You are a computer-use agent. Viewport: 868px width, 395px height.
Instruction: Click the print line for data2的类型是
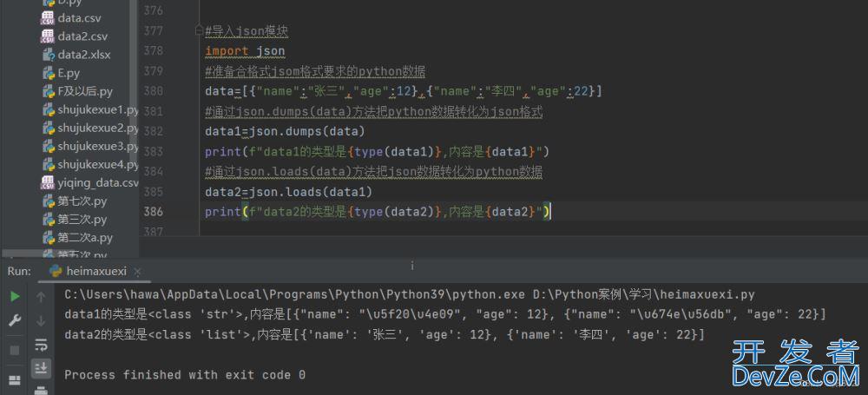[x=377, y=212]
